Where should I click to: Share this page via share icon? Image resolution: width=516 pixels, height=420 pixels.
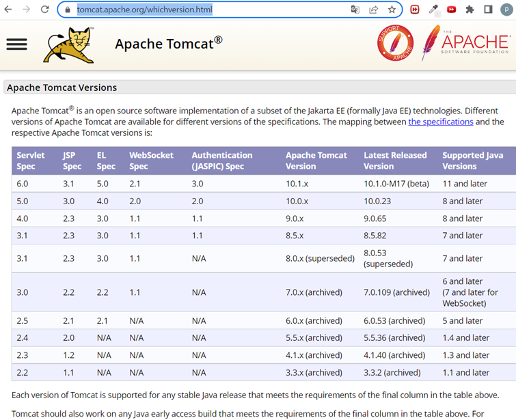pyautogui.click(x=374, y=10)
